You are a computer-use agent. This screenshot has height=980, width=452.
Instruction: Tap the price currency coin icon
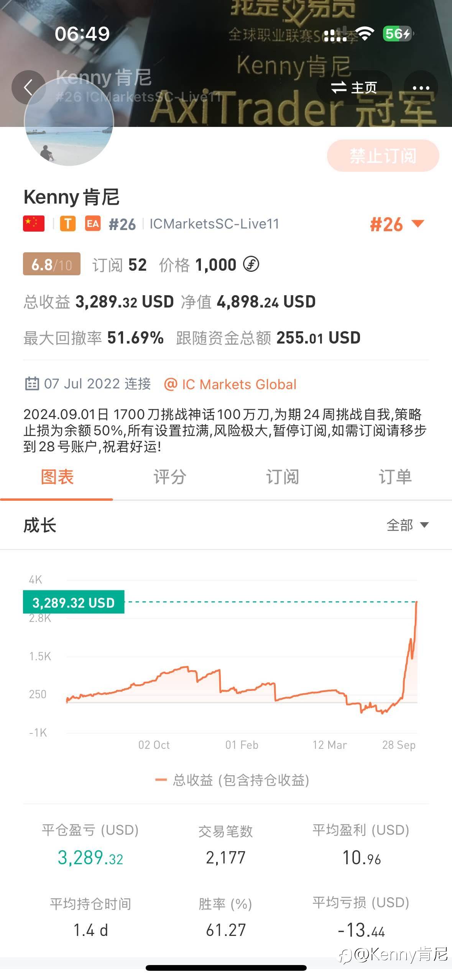pos(251,265)
